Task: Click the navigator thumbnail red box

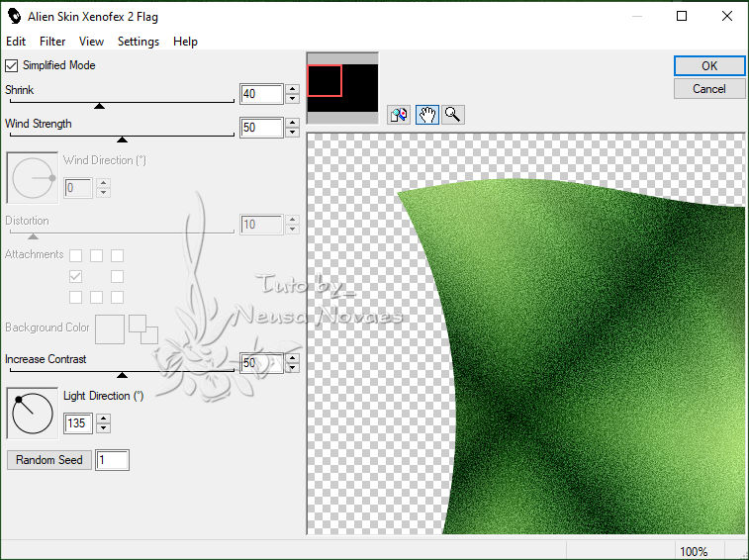Action: pos(325,81)
